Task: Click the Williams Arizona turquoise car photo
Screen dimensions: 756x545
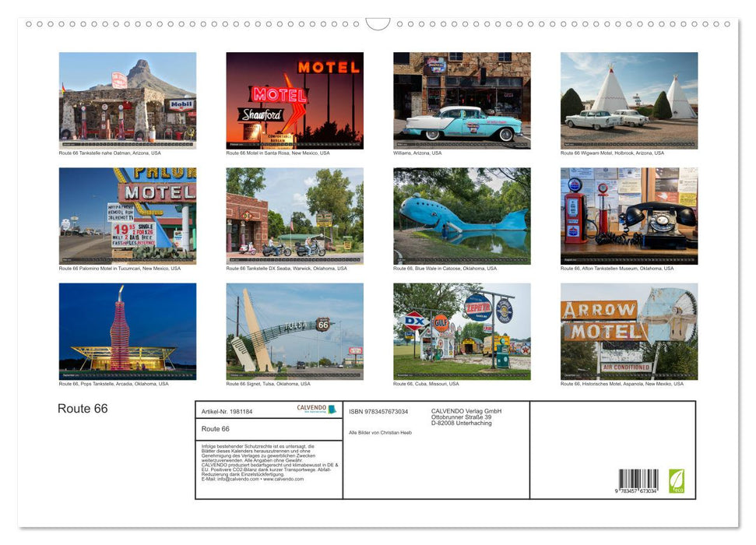Action: 461,100
